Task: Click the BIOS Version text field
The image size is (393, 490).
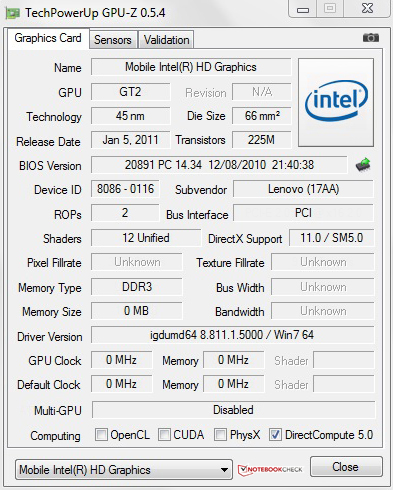Action: (x=219, y=165)
